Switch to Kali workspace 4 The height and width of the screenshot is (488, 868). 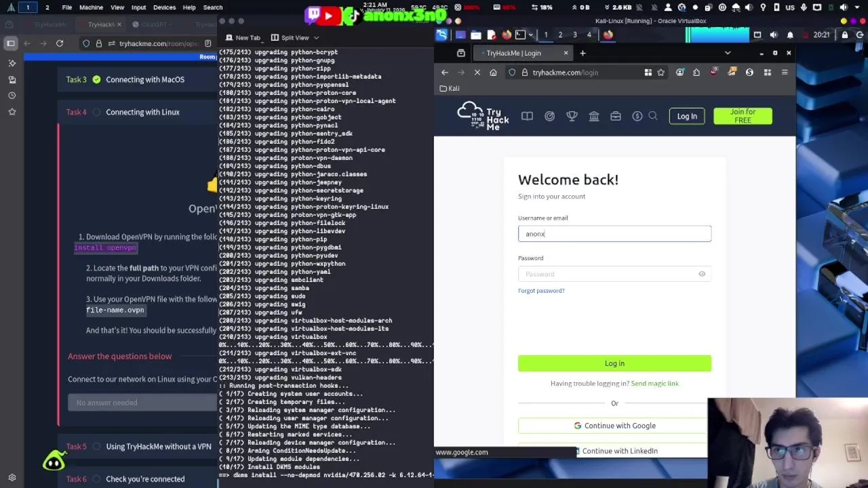coord(589,35)
